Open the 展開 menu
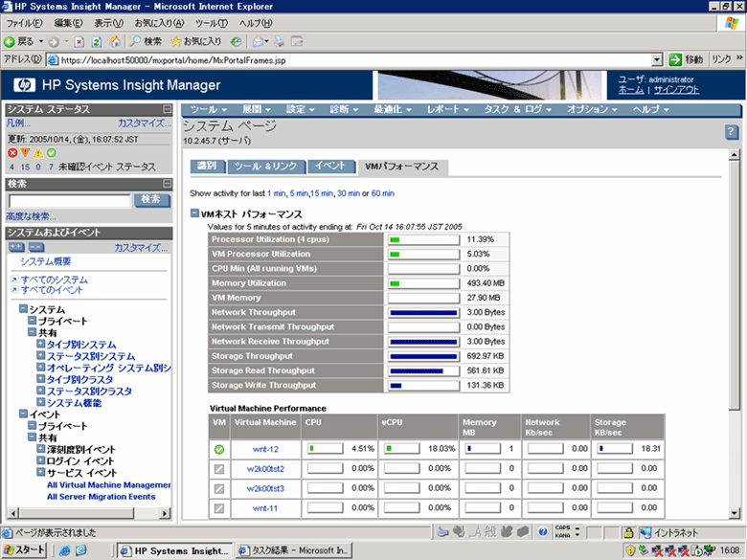The image size is (747, 560). (x=257, y=109)
